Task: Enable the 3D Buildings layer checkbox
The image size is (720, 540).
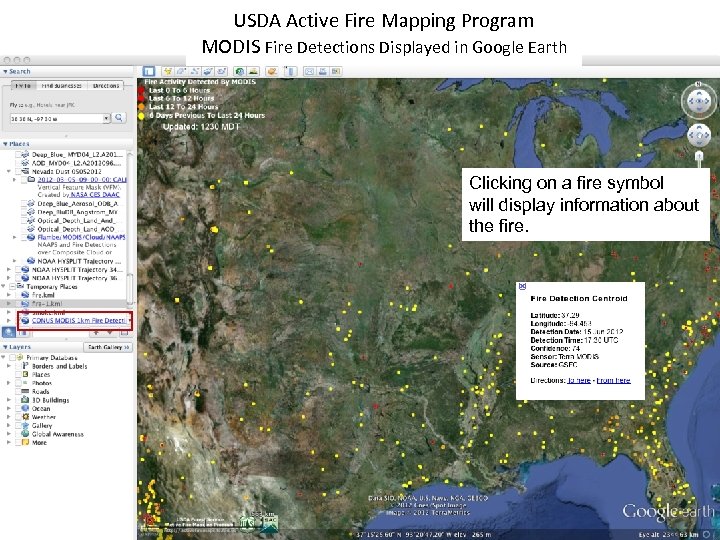Action: pos(18,400)
